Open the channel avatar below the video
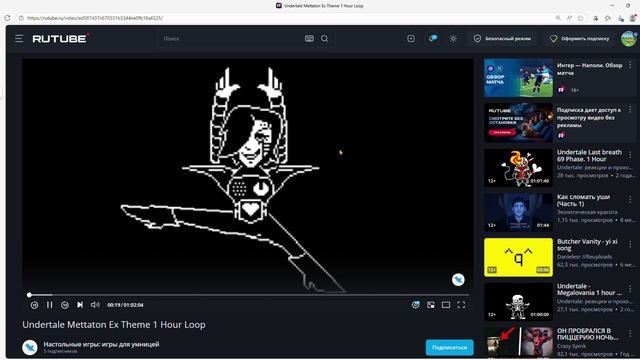This screenshot has width=640, height=360. [30, 347]
